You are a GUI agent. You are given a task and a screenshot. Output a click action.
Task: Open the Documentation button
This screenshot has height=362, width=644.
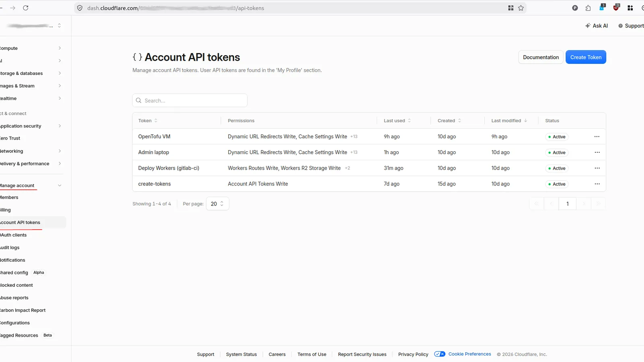coord(541,57)
